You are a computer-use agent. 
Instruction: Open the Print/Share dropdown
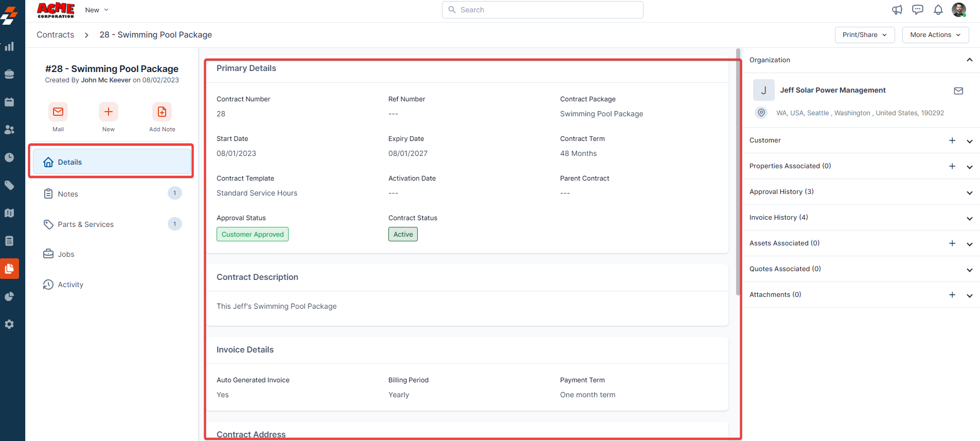(864, 35)
